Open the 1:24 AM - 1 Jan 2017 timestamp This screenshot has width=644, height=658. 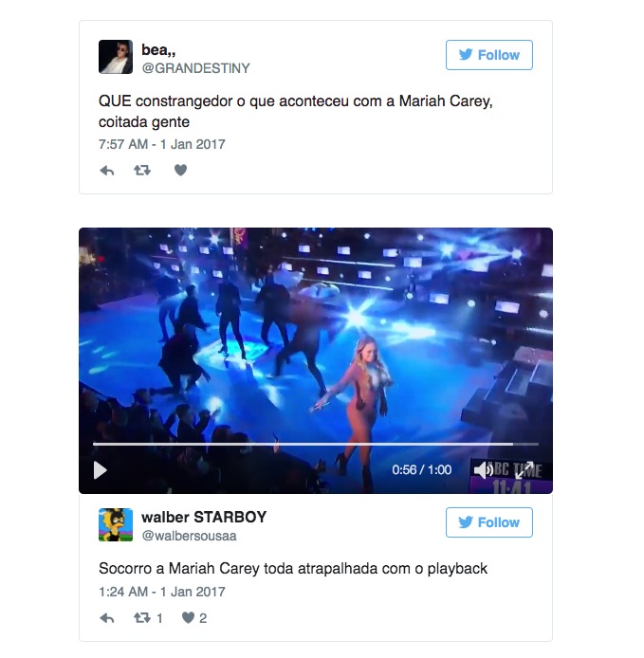click(x=162, y=592)
